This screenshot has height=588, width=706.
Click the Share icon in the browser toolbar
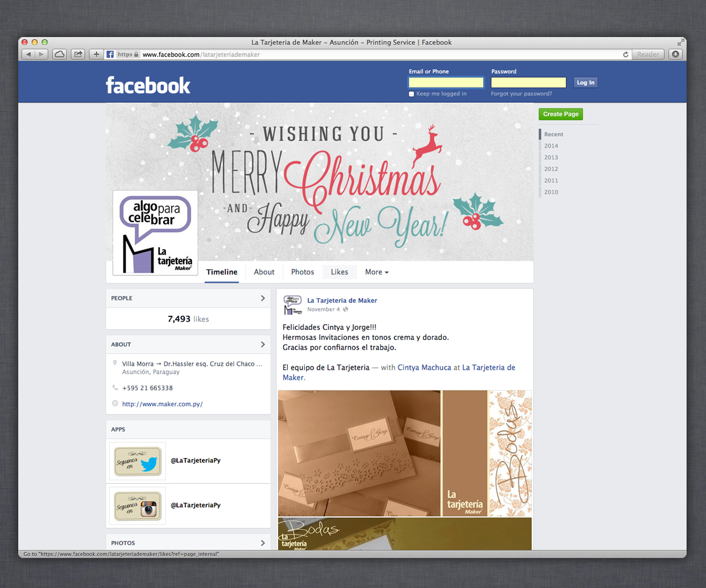[78, 54]
